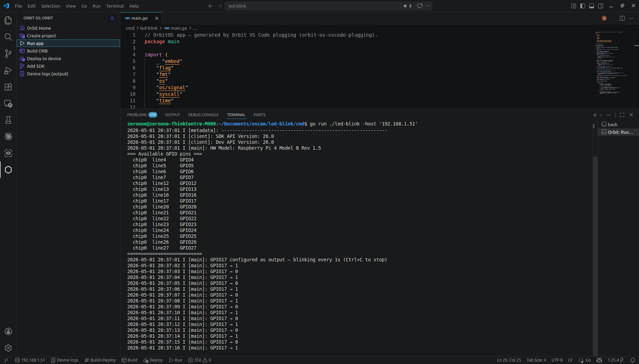Close the main.go tab
This screenshot has height=364, width=639.
157,18
